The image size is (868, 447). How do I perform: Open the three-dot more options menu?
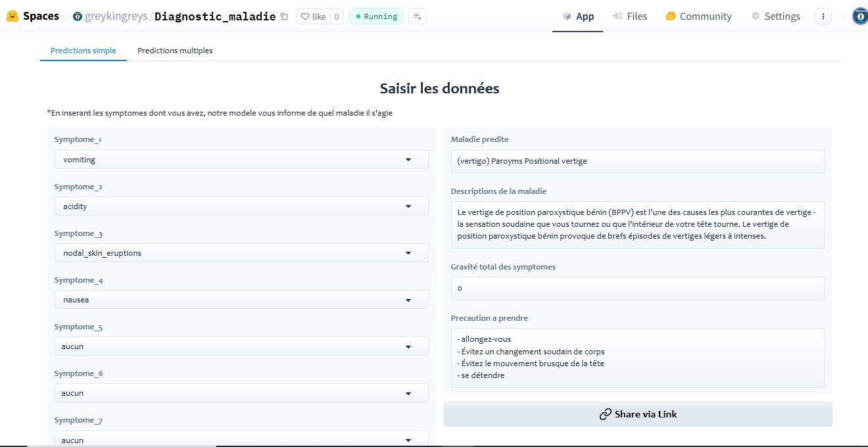[823, 16]
